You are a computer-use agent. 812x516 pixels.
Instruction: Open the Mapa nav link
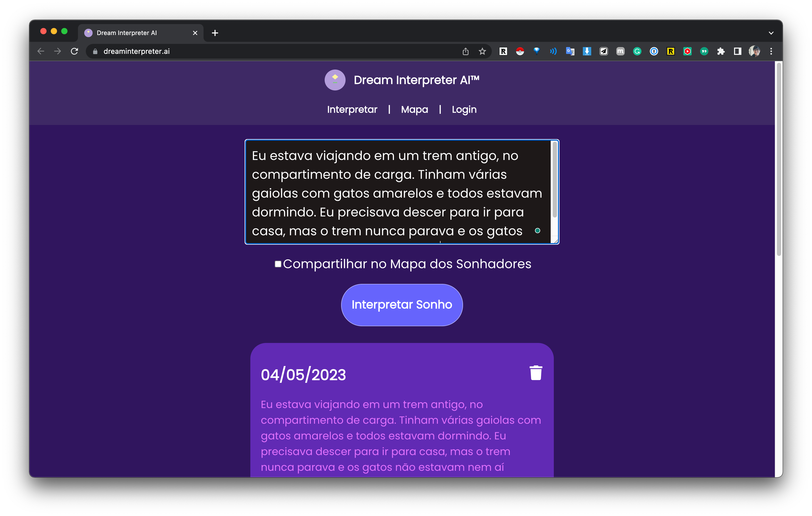click(x=414, y=110)
